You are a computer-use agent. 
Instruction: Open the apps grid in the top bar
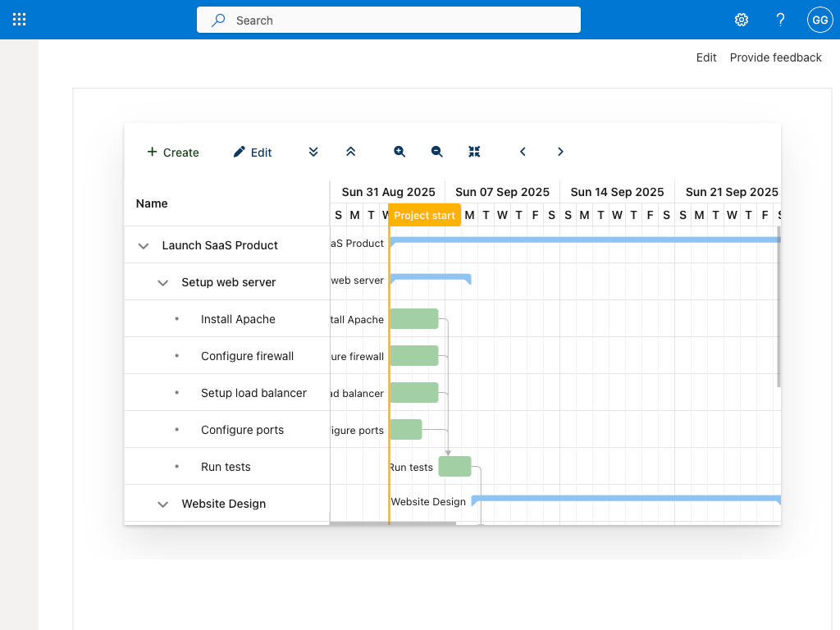19,19
